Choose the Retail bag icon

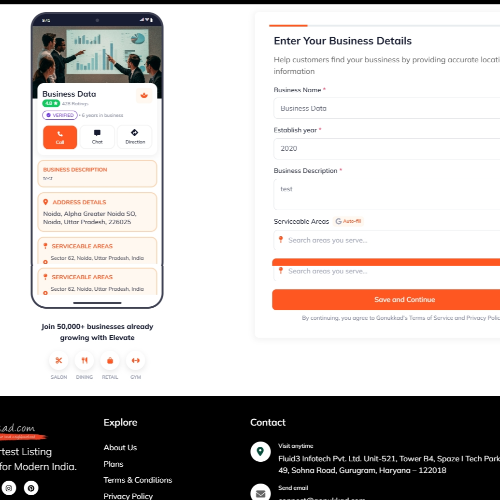click(x=110, y=360)
